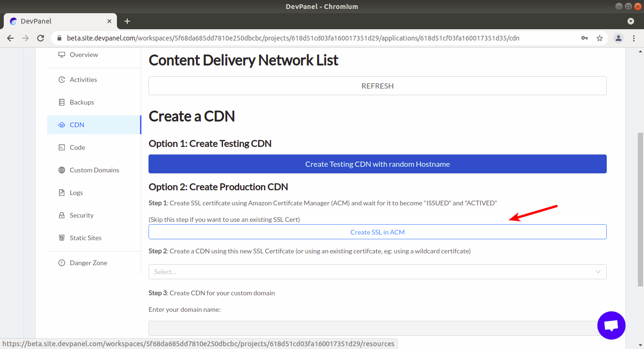The image size is (644, 349).
Task: Click the domain name input field
Action: pos(377,328)
